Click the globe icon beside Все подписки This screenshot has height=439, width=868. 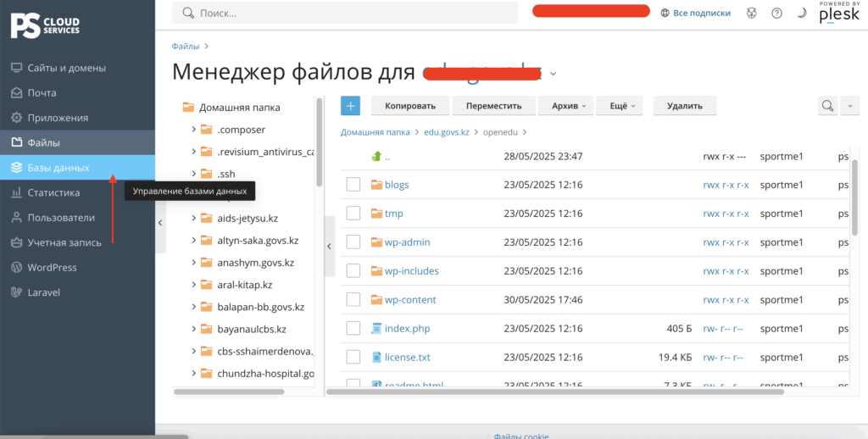(665, 13)
